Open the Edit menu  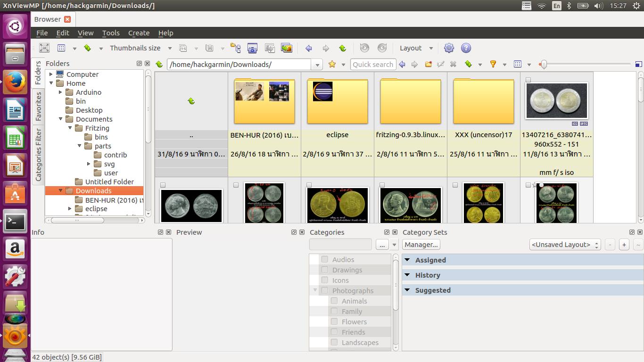pos(63,33)
